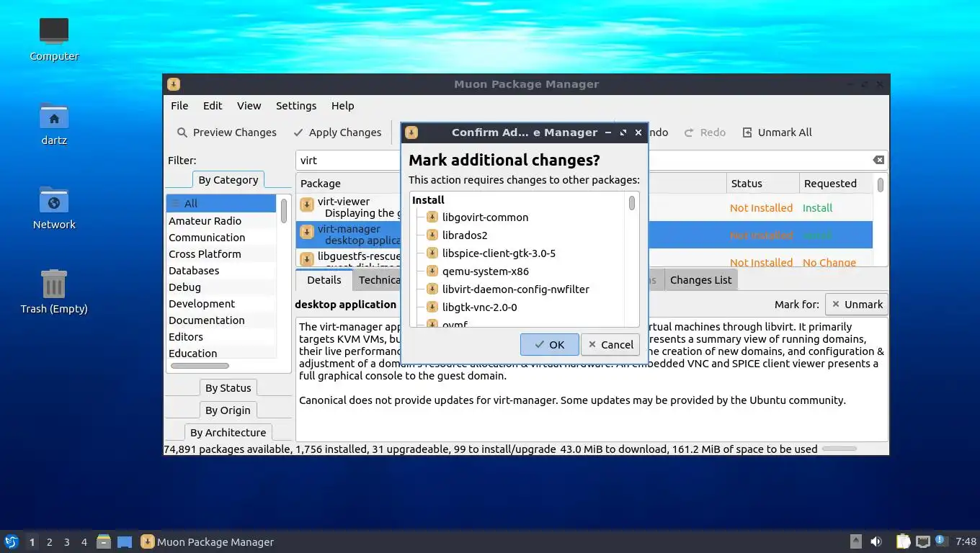Click the category list horizontal scrollbar

click(200, 366)
